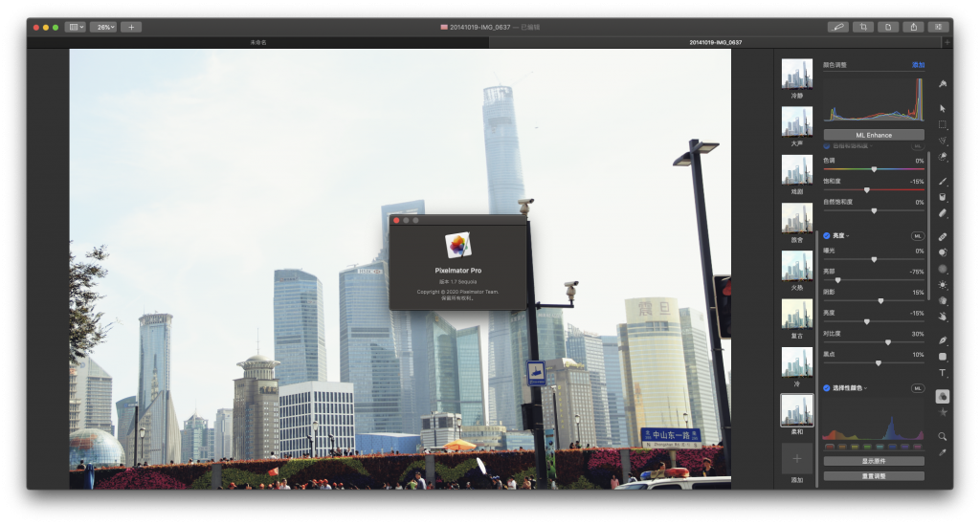Select the Type text tool

[x=943, y=373]
